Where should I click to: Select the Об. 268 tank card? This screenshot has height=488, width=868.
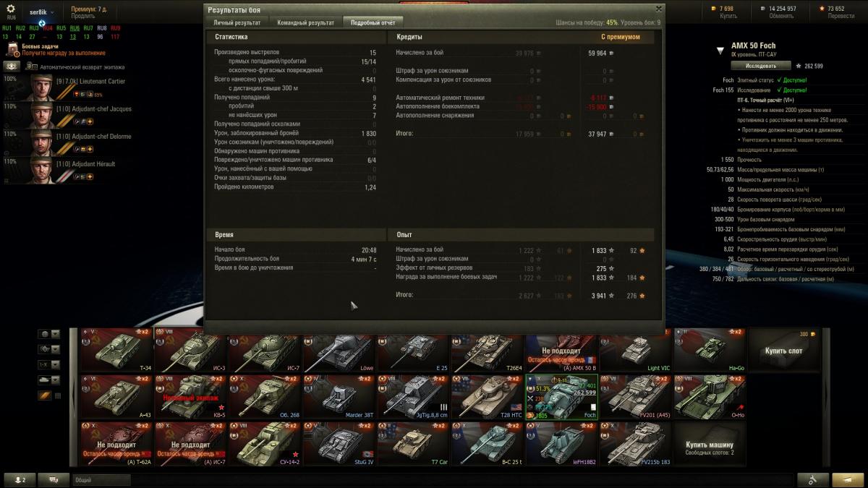(265, 397)
